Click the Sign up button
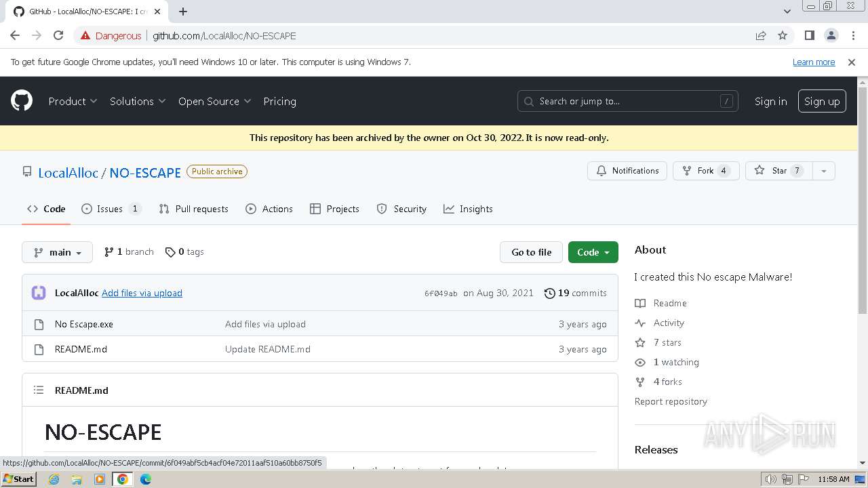 tap(822, 101)
